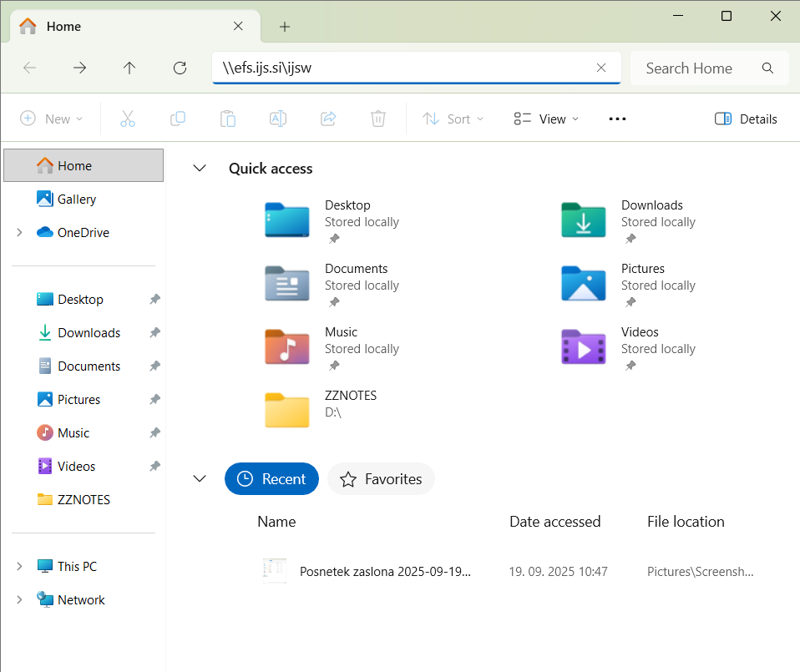Go up one directory level
This screenshot has height=672, width=800.
point(129,68)
